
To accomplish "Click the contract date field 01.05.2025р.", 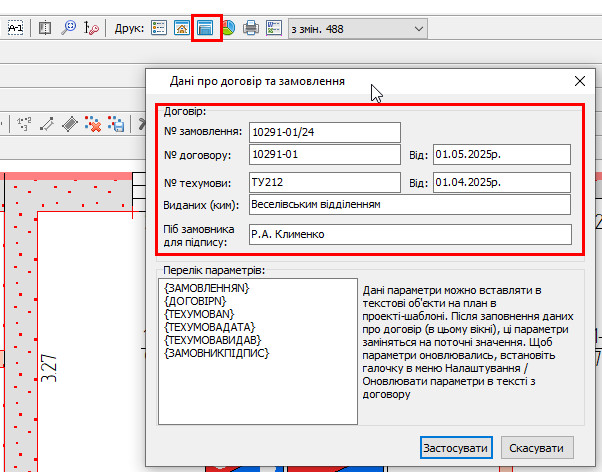I will point(500,155).
